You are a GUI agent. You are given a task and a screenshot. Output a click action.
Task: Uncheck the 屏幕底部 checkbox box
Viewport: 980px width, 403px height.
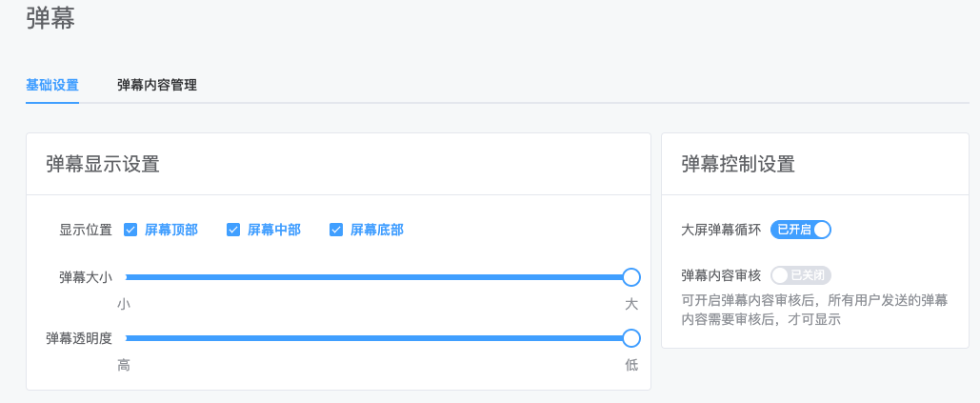[x=336, y=230]
